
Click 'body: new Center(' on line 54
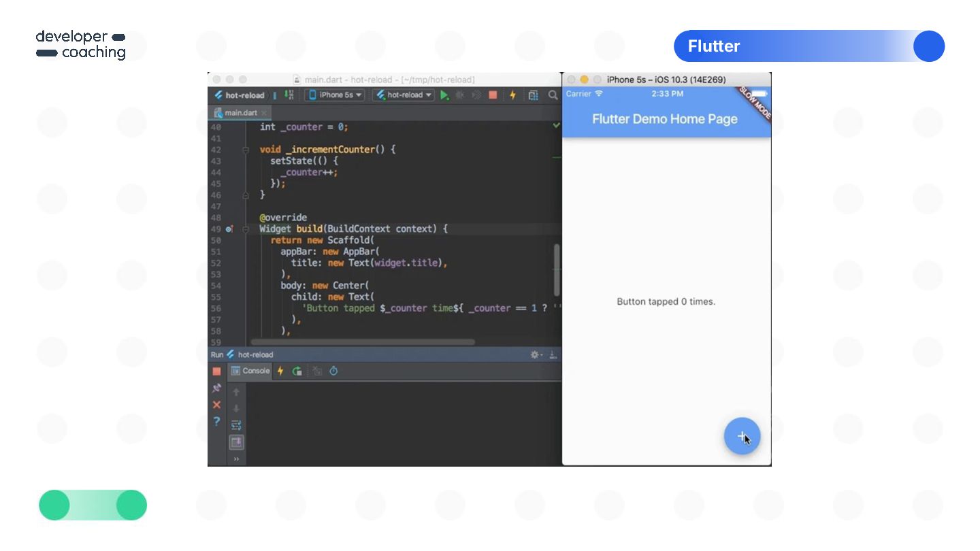click(x=325, y=286)
